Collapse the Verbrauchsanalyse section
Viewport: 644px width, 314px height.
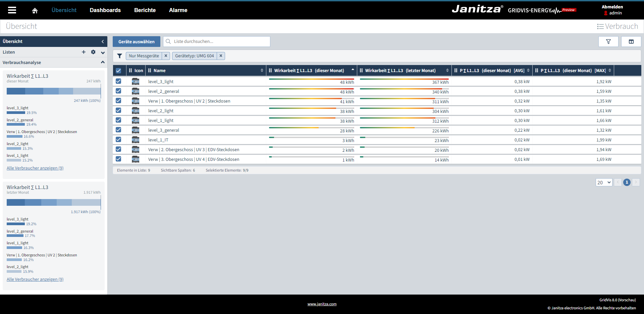click(103, 62)
